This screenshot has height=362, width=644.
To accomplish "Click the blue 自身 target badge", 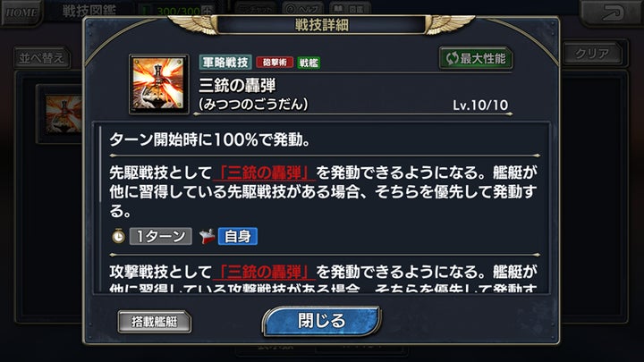I will click(x=238, y=236).
